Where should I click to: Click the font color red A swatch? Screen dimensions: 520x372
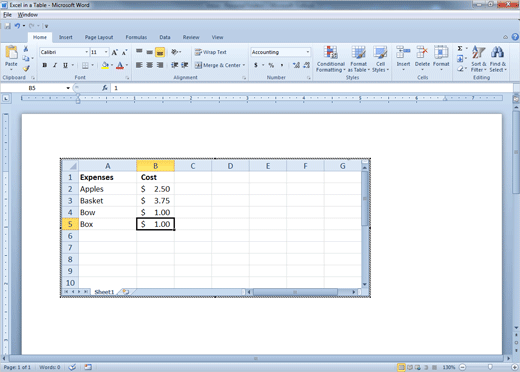pyautogui.click(x=120, y=65)
